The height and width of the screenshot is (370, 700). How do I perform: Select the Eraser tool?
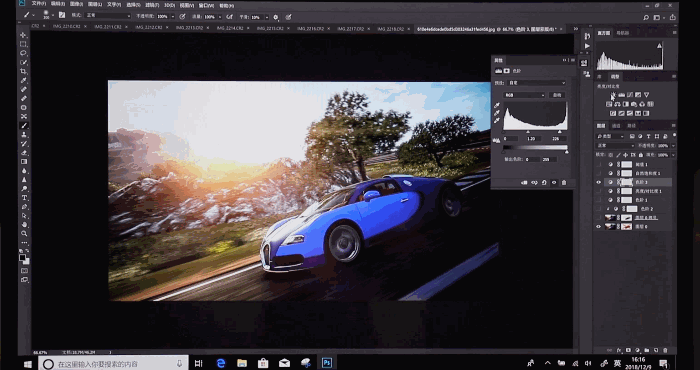click(x=23, y=153)
